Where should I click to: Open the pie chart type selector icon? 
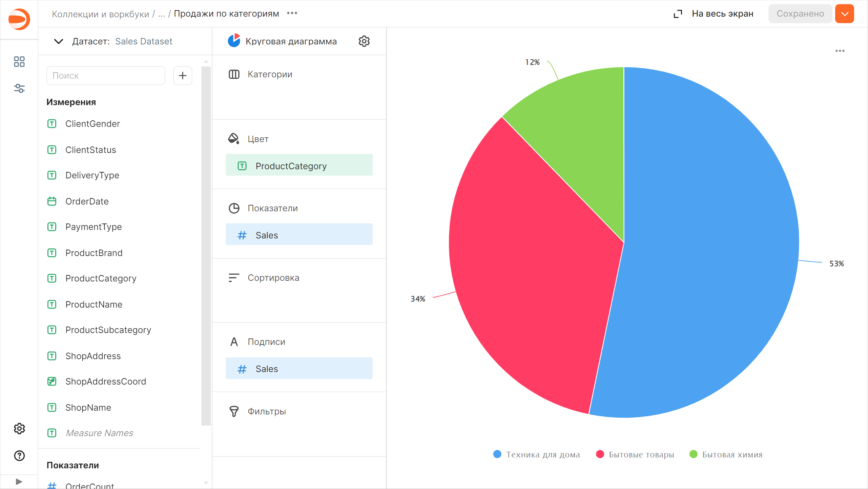click(x=234, y=41)
